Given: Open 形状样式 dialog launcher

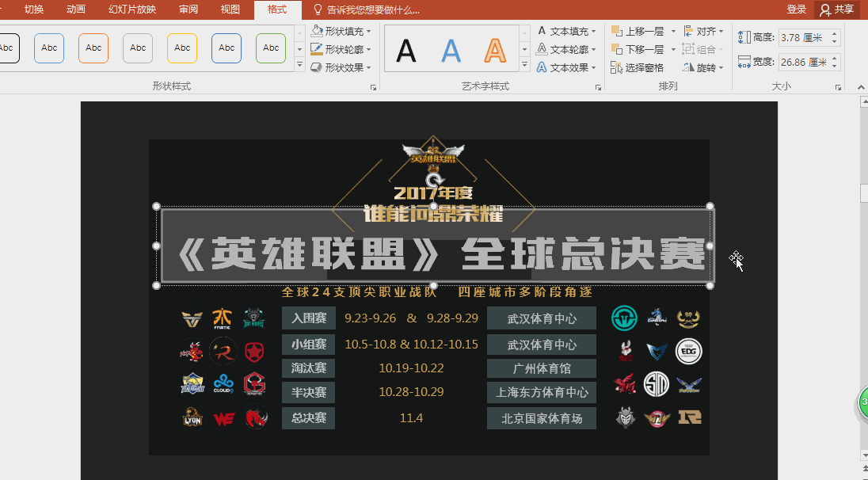Looking at the screenshot, I should click(374, 87).
